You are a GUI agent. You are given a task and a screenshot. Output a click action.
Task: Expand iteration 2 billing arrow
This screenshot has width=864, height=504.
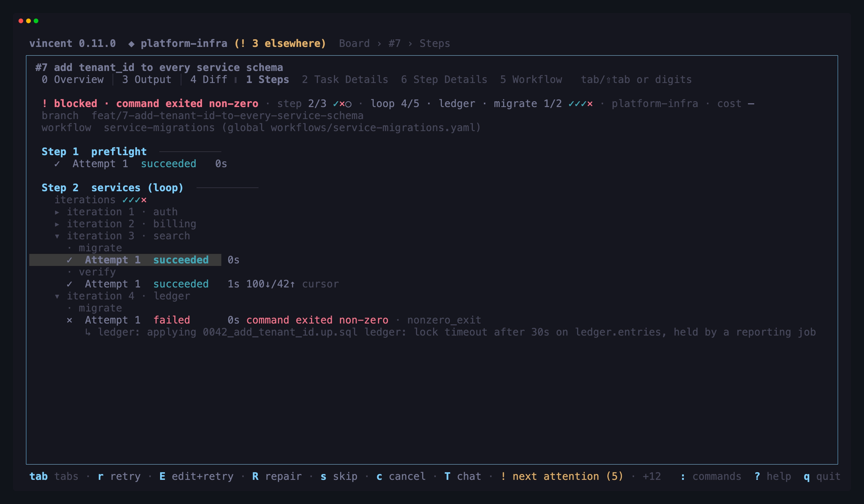click(x=57, y=224)
